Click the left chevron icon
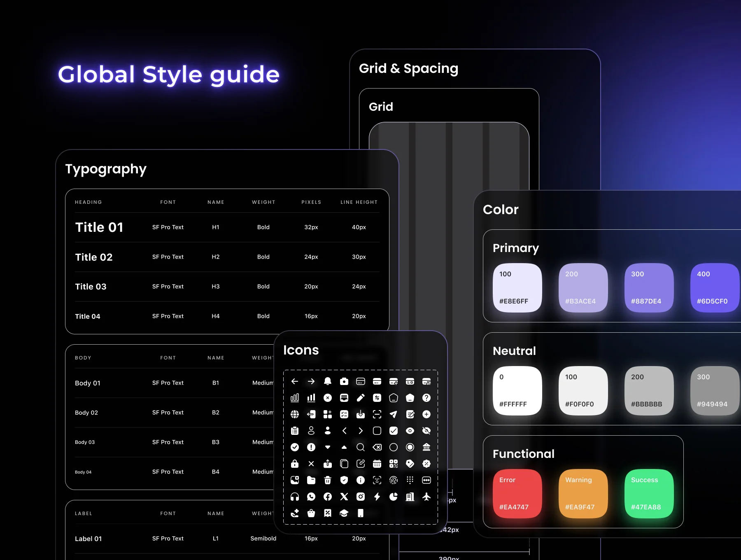Image resolution: width=741 pixels, height=560 pixels. click(x=344, y=431)
